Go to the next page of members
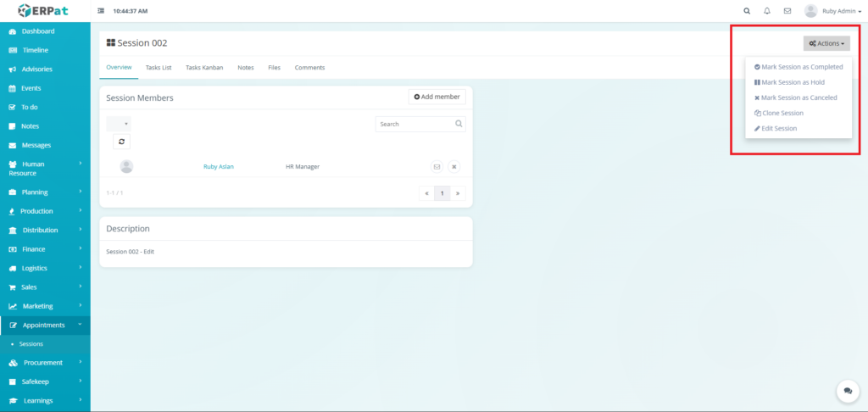The height and width of the screenshot is (412, 868). pos(458,193)
